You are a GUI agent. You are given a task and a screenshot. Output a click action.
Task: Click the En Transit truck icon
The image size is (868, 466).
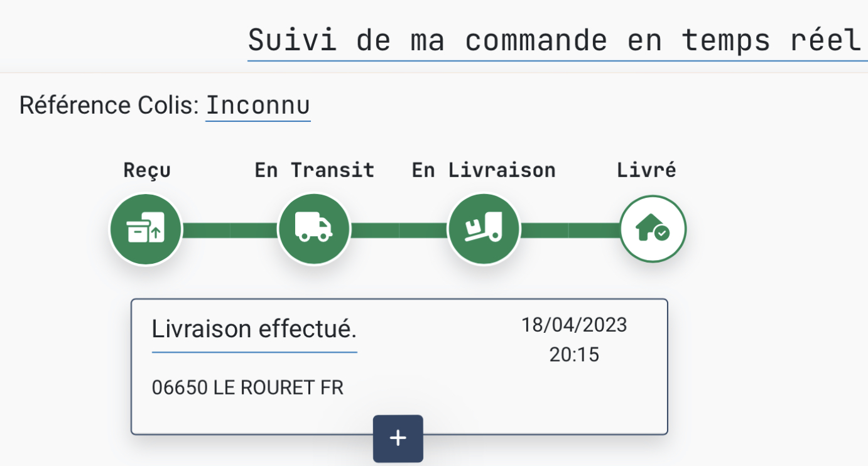click(x=314, y=230)
